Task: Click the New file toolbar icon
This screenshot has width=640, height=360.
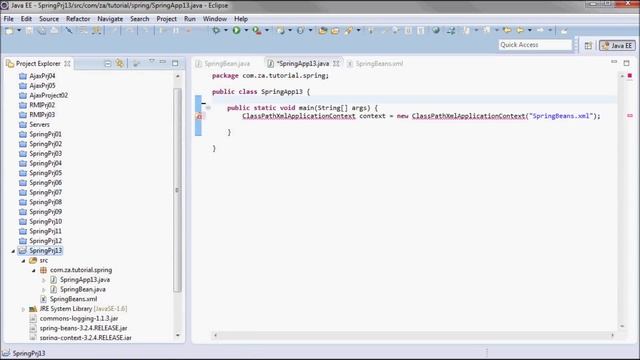Action: tap(9, 30)
